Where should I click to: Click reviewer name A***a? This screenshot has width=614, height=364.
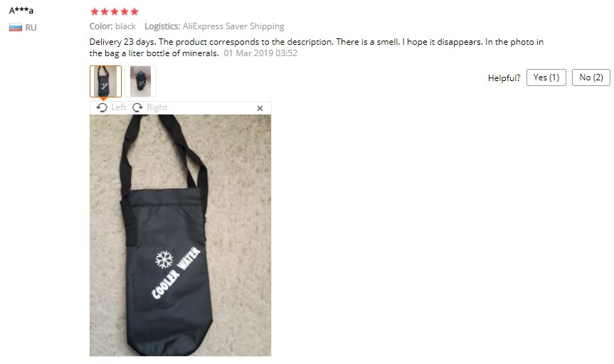pyautogui.click(x=21, y=11)
